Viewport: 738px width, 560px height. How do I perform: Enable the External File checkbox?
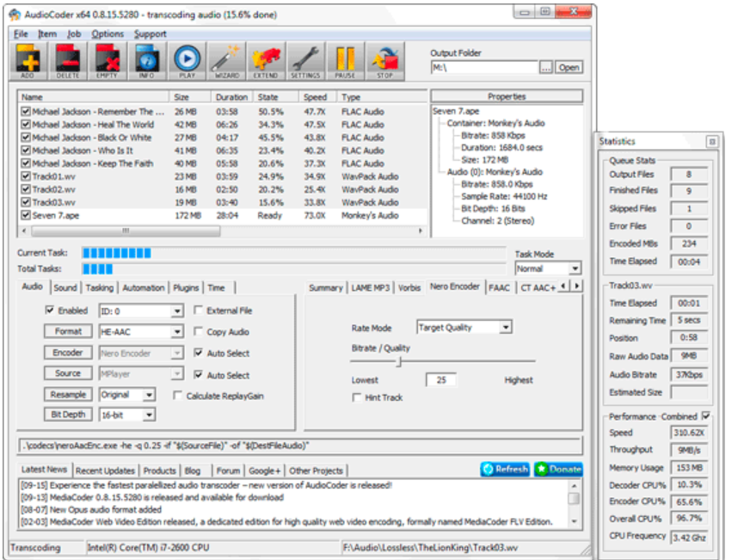pos(199,311)
